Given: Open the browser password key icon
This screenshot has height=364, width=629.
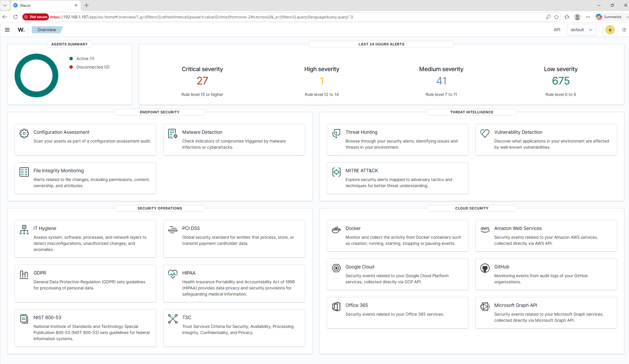Looking at the screenshot, I should pyautogui.click(x=548, y=17).
